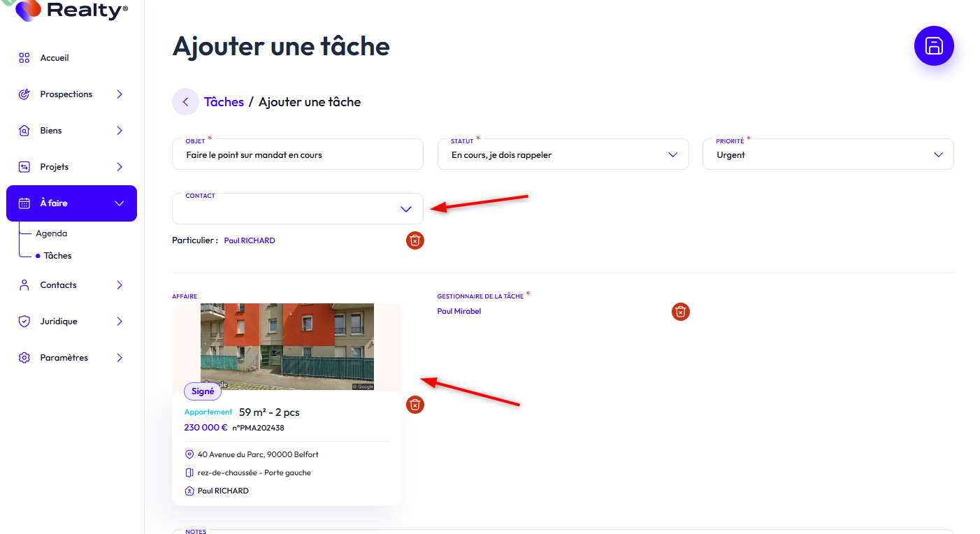The image size is (980, 534).
Task: Click the Objet text input field
Action: tap(298, 155)
